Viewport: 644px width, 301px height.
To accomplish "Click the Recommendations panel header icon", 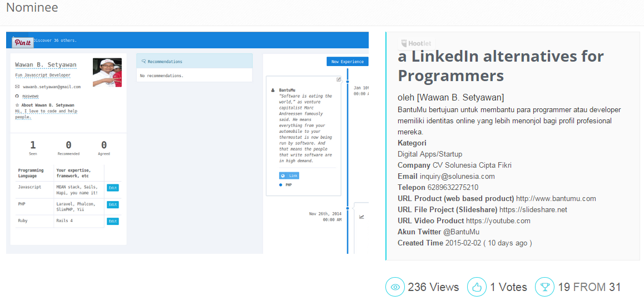I will pyautogui.click(x=143, y=62).
